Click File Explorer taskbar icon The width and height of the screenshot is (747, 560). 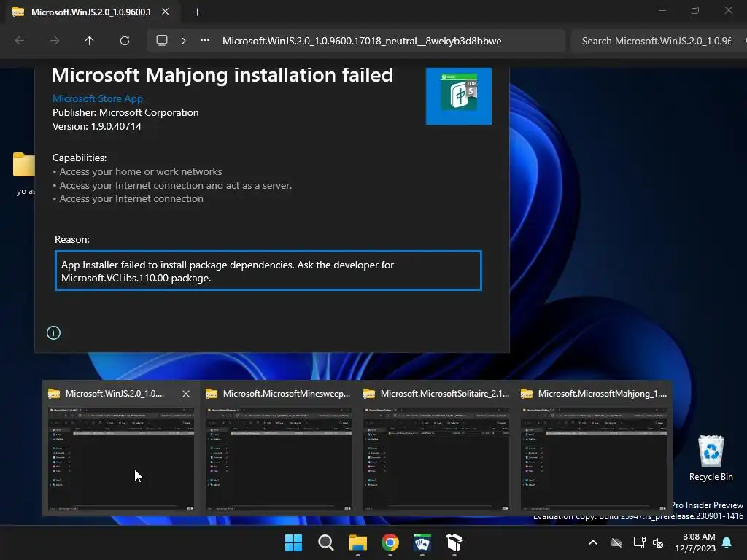pyautogui.click(x=357, y=542)
